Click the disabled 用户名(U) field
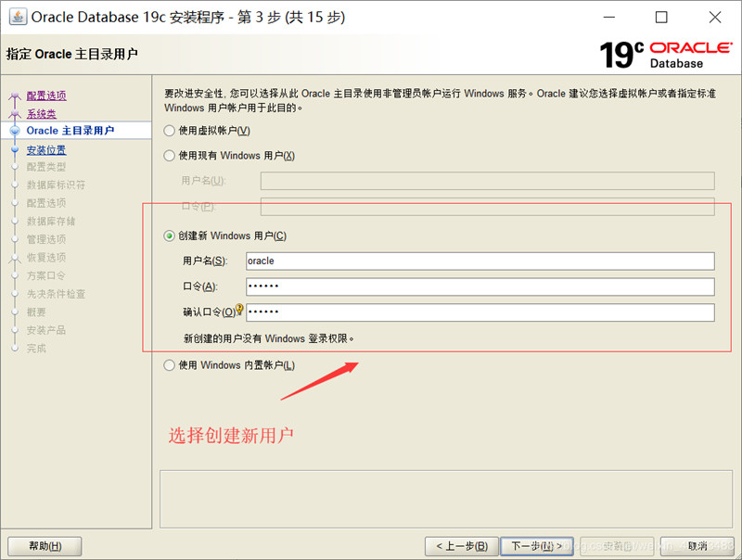 click(488, 181)
